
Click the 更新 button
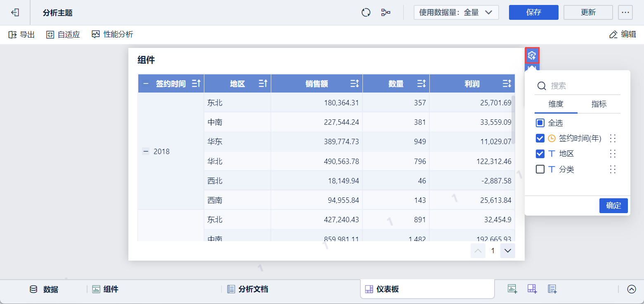pyautogui.click(x=588, y=12)
